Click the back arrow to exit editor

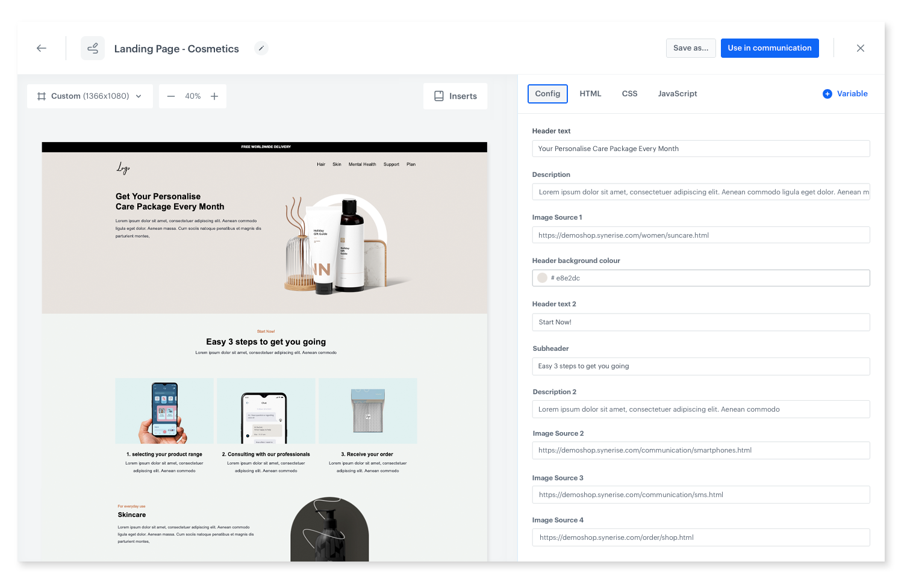pos(41,48)
